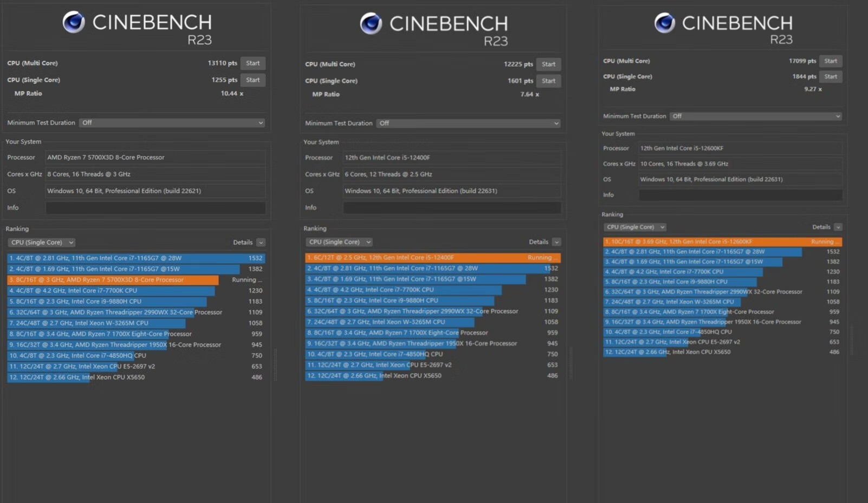This screenshot has width=868, height=503.
Task: Click the Cinebench logo in the Ryzen window
Action: click(74, 22)
